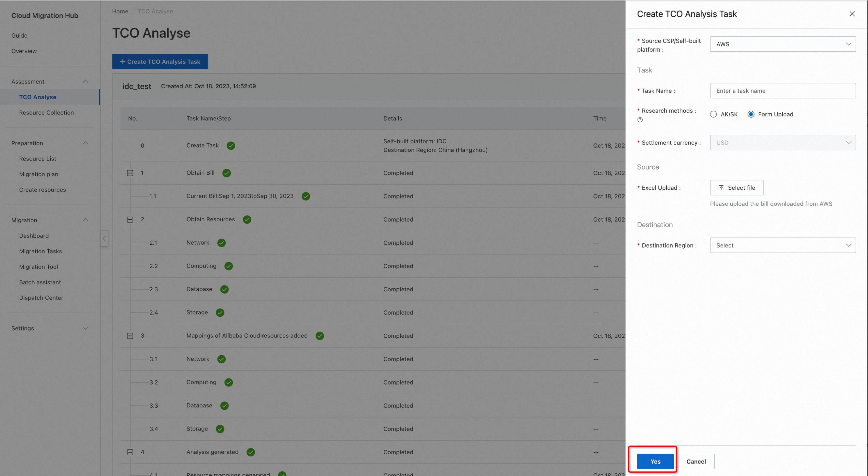The image size is (868, 476).
Task: Collapse row 3 resource mappings tree
Action: pyautogui.click(x=130, y=336)
